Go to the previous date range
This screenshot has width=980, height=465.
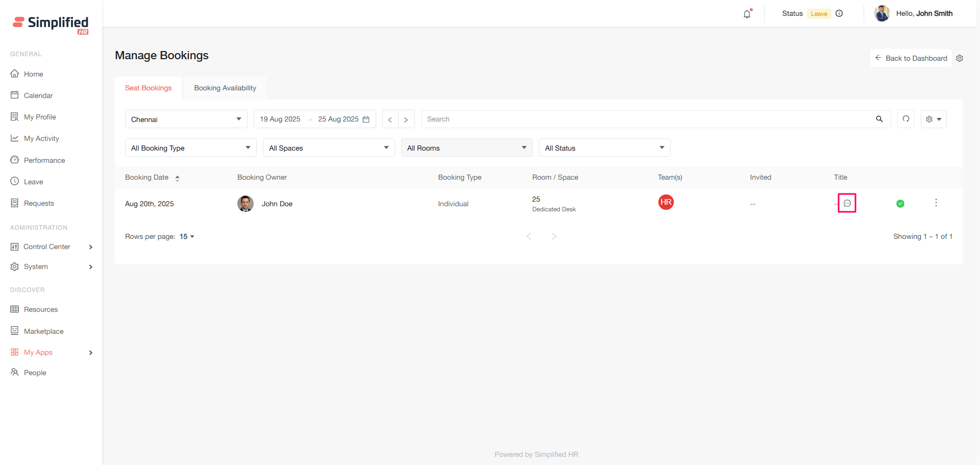point(390,119)
